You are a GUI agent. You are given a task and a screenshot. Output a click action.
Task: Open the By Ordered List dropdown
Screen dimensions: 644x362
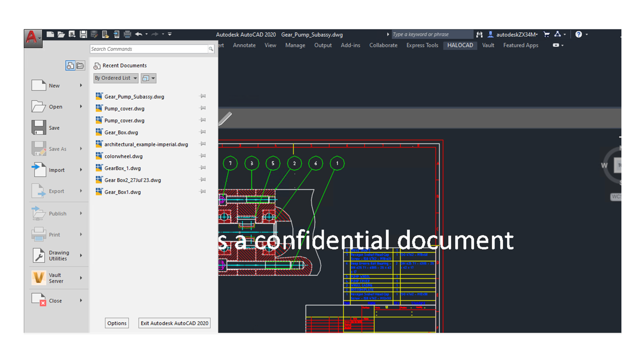116,78
